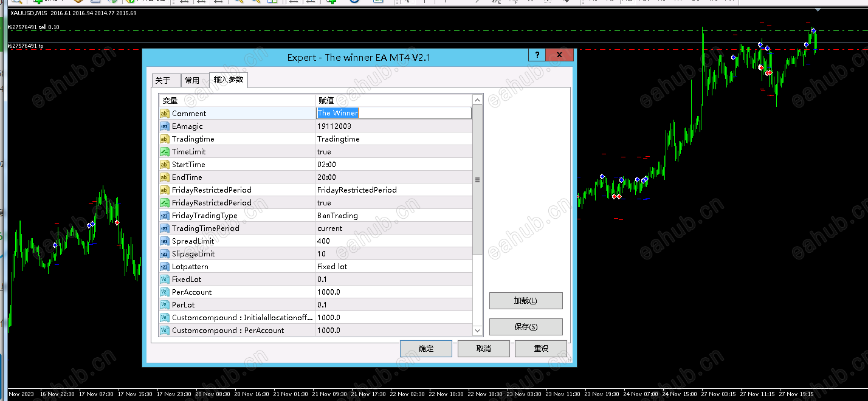The image size is (868, 401).
Task: Open the dialog help question mark button
Action: click(536, 55)
